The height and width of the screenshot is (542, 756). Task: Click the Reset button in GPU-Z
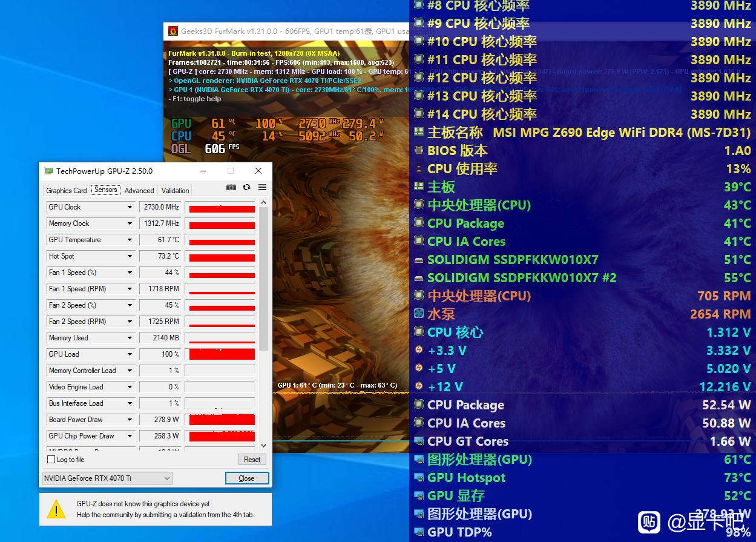252,460
